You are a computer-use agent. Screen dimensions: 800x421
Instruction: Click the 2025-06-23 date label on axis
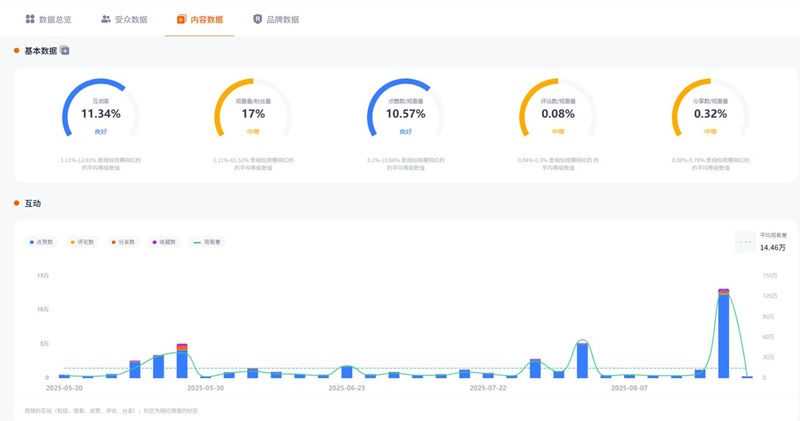pos(347,388)
